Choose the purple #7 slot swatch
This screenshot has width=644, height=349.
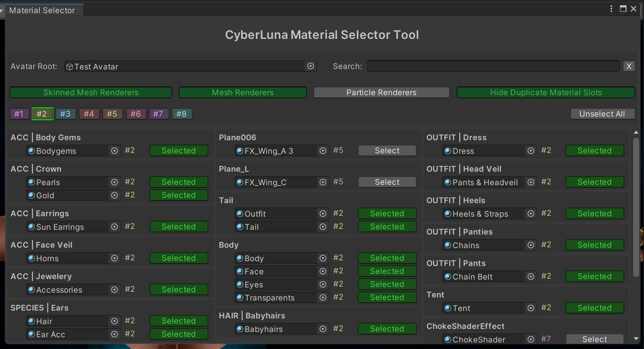pyautogui.click(x=159, y=114)
